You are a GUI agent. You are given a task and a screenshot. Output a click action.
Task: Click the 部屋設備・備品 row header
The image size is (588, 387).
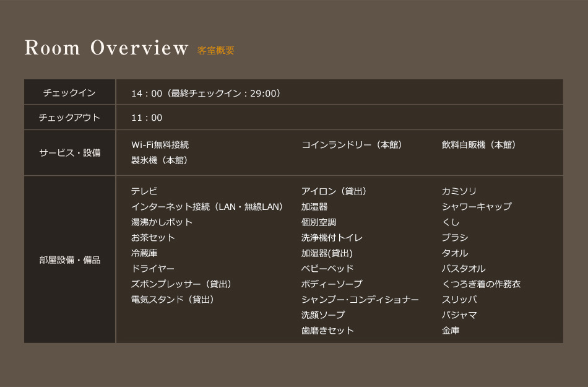point(69,260)
